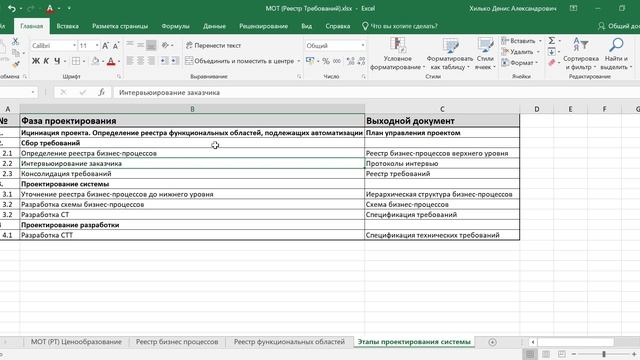Increase font size with the large A

click(105, 46)
